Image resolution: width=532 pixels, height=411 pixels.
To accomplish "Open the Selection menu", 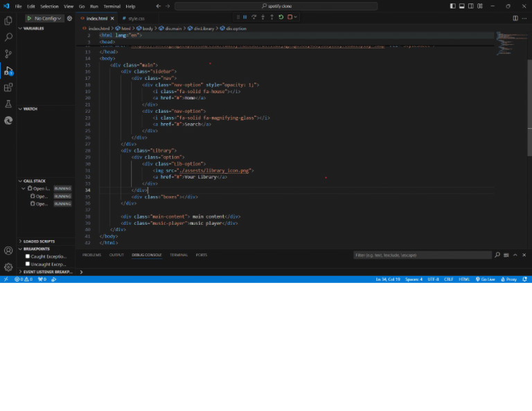I will tap(49, 6).
